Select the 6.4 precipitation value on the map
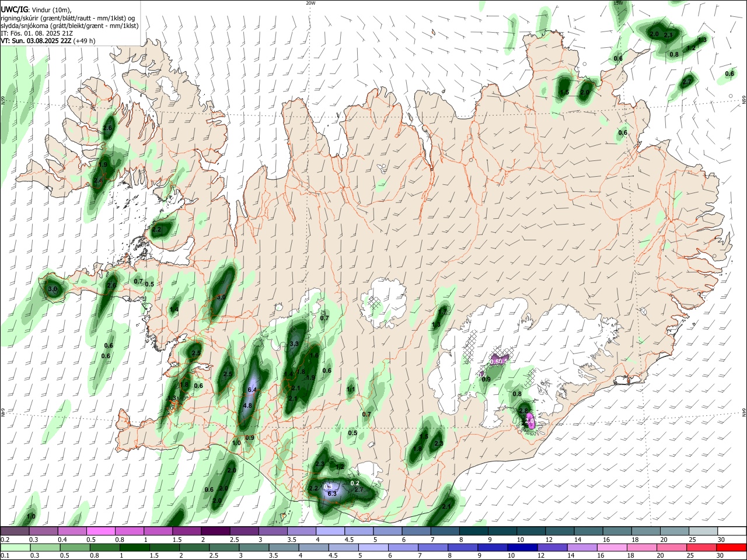The width and height of the screenshot is (747, 560). point(252,390)
